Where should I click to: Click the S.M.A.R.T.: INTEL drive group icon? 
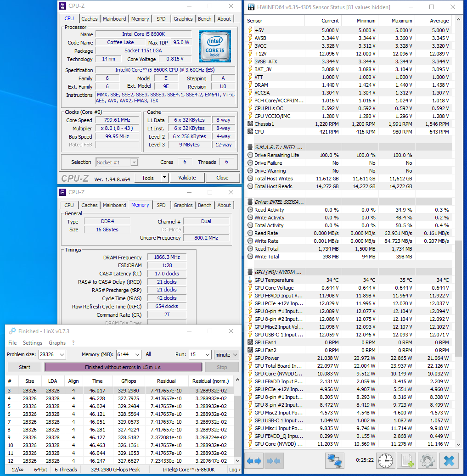250,147
